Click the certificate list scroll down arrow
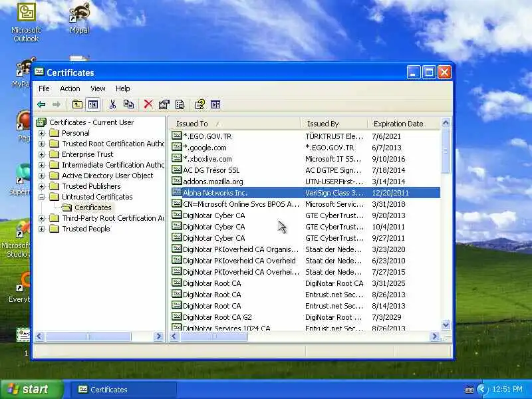This screenshot has height=399, width=532. pos(446,325)
